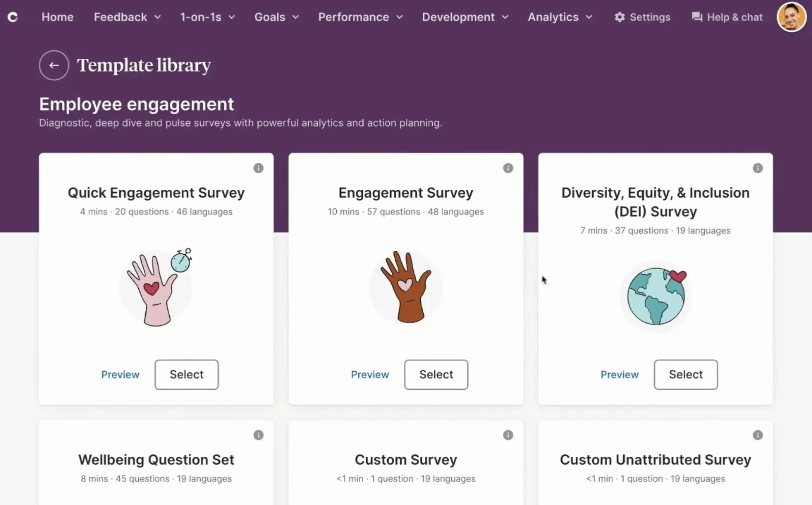Expand the Feedback dropdown menu
Image resolution: width=812 pixels, height=505 pixels.
127,17
